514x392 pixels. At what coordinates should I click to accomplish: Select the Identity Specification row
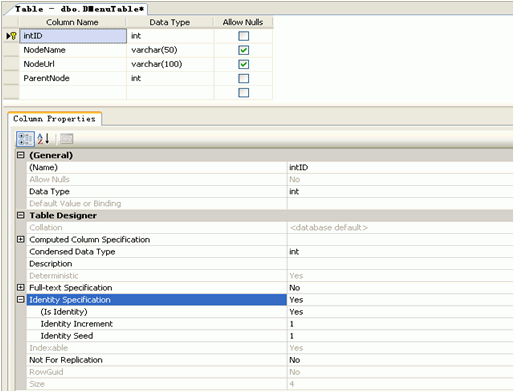(157, 299)
